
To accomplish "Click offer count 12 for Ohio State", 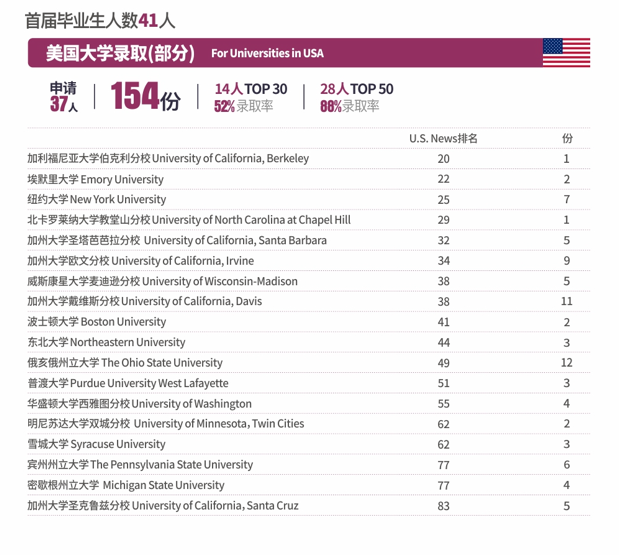I will coord(566,363).
